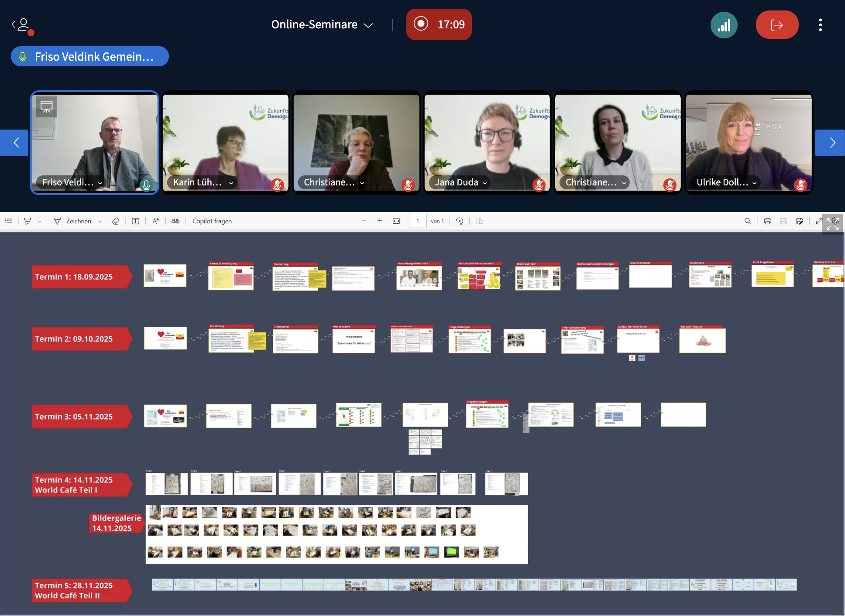This screenshot has height=616, width=845.
Task: Click the connection quality signal icon
Action: [724, 25]
